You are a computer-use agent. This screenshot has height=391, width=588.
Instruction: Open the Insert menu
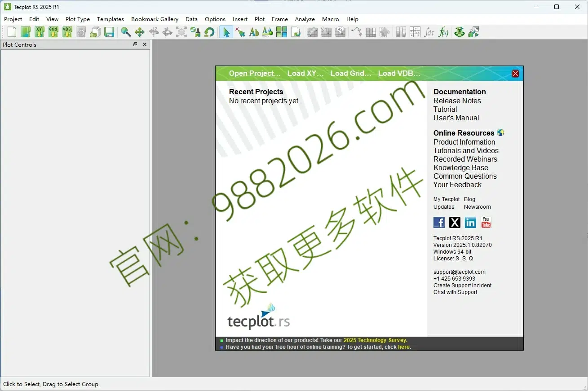[x=240, y=19]
